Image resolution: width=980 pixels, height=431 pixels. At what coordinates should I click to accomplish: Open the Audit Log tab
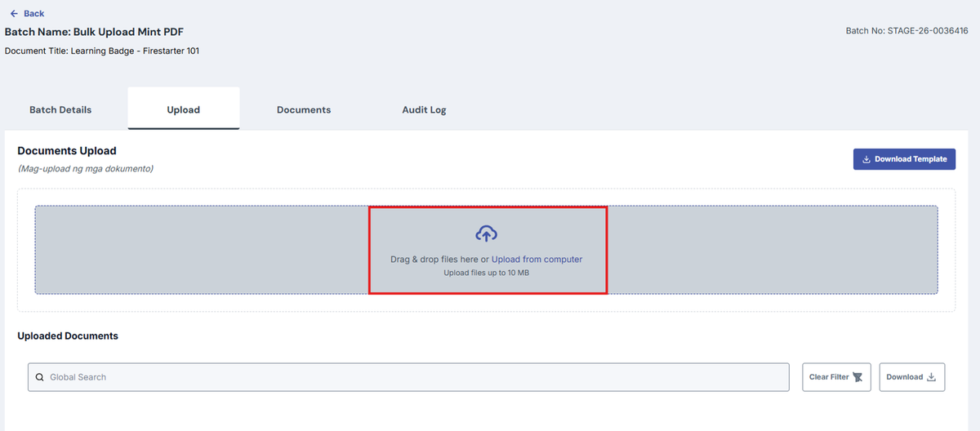tap(424, 109)
